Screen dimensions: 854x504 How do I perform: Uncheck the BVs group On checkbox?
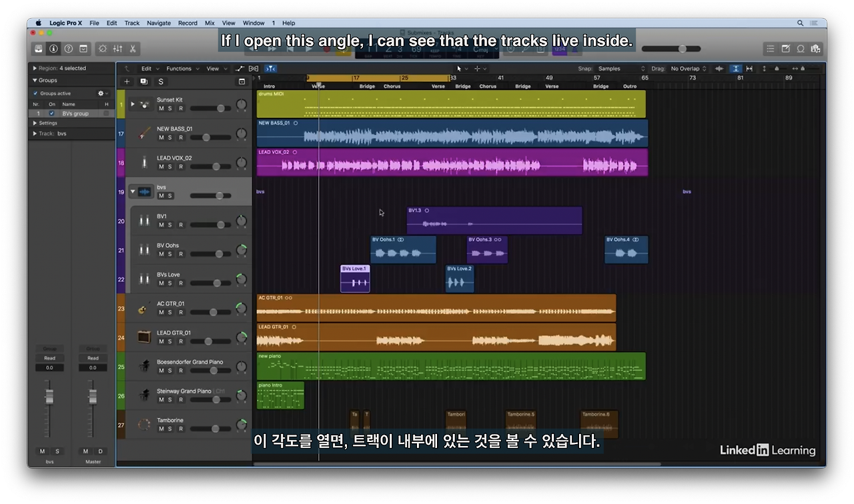pyautogui.click(x=52, y=113)
